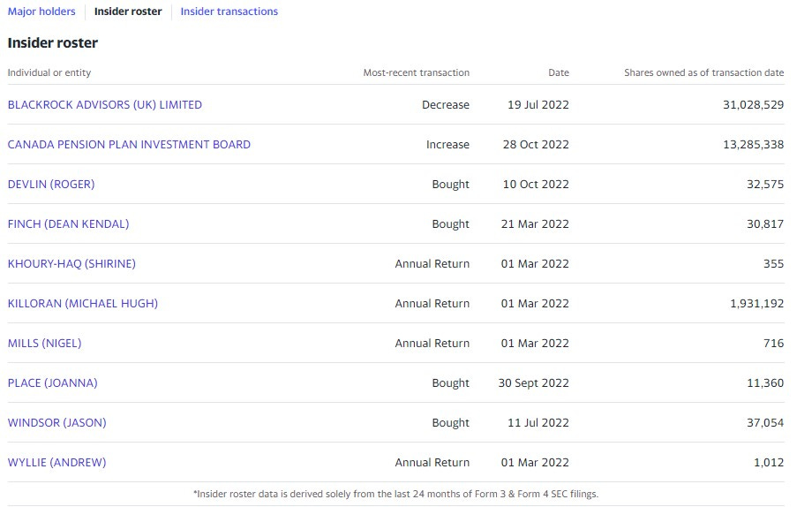
Task: Click the DEVLIN (ROGER) insider link
Action: pyautogui.click(x=51, y=184)
